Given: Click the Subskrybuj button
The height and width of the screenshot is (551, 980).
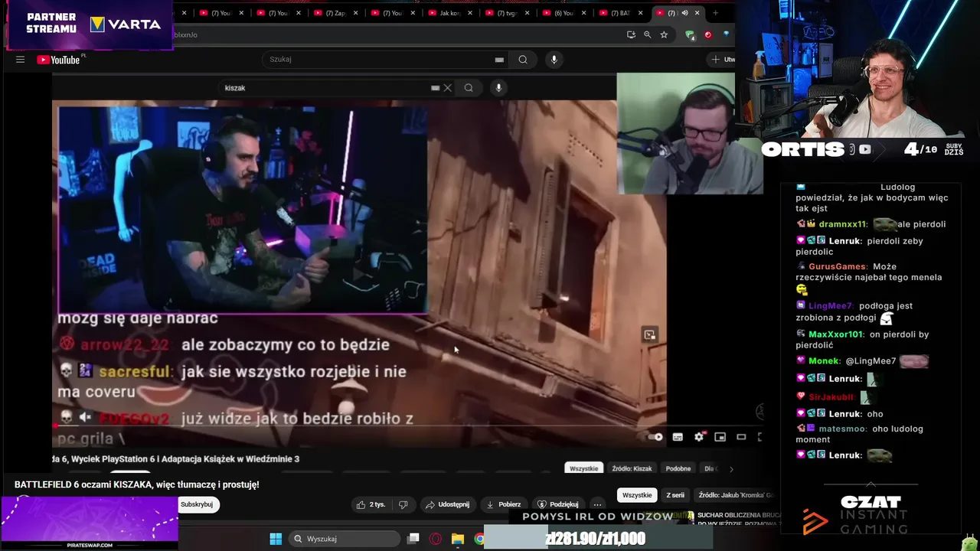Looking at the screenshot, I should click(x=197, y=504).
